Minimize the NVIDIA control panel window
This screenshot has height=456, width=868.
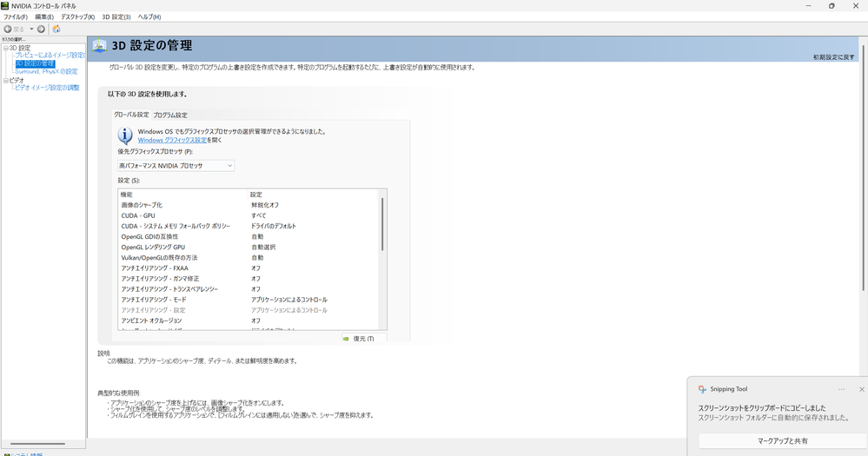pos(808,5)
